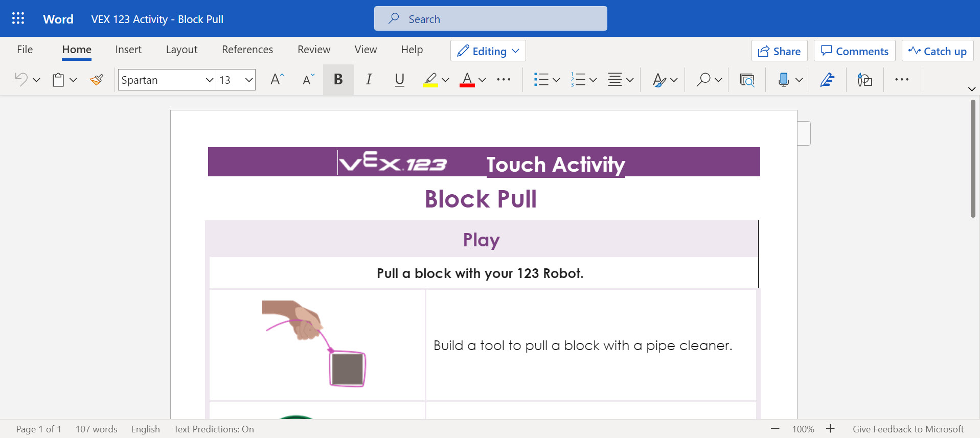Screen dimensions: 980x438
Task: Open the References tab
Action: point(247,50)
